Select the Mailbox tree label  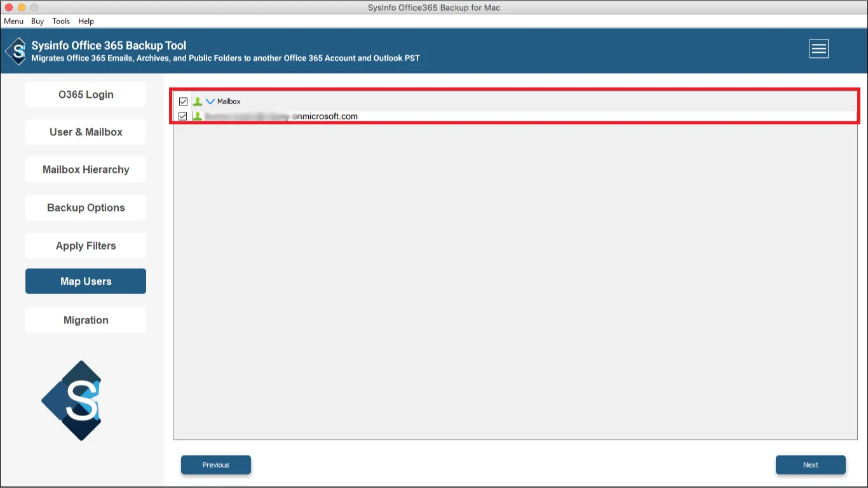click(229, 102)
